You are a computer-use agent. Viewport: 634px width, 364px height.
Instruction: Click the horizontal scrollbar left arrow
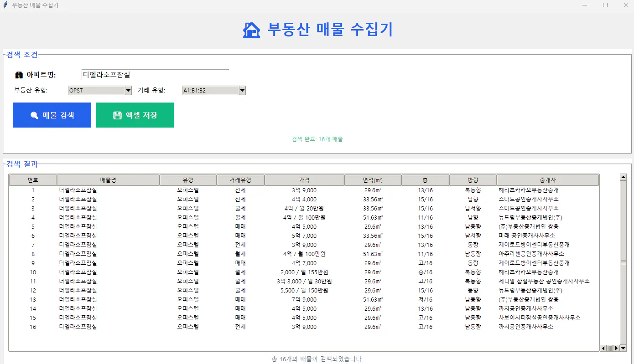[603, 348]
